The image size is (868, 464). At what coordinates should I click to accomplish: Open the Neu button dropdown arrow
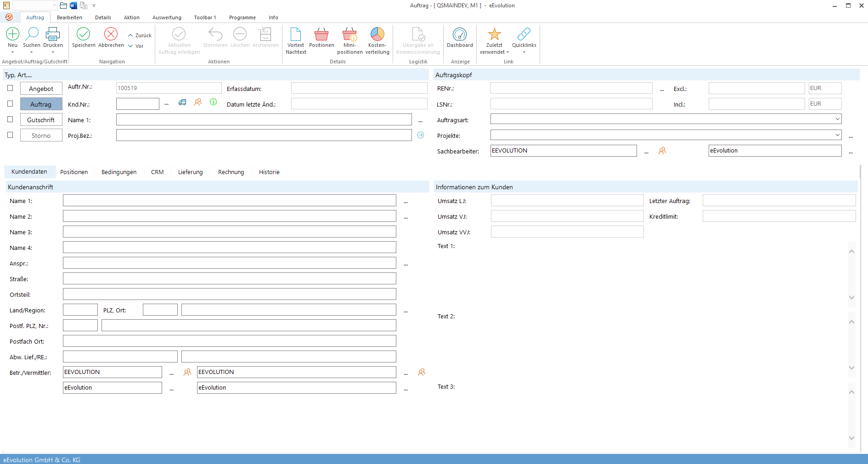pyautogui.click(x=12, y=52)
